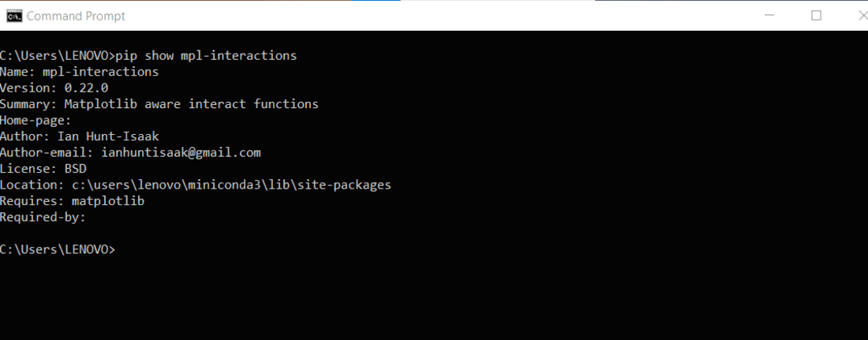The height and width of the screenshot is (340, 868).
Task: Click the first C:\Users\LENOVO> prompt at top
Action: 58,56
